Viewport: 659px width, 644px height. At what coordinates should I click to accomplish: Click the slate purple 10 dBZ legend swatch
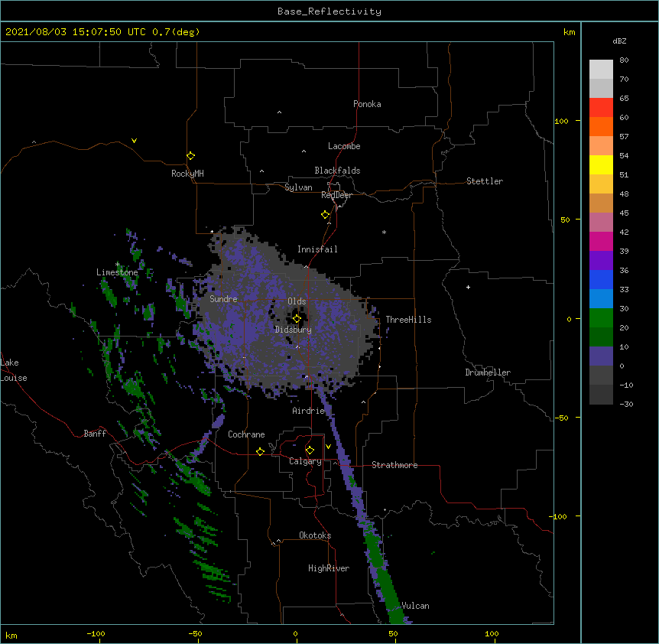click(601, 356)
